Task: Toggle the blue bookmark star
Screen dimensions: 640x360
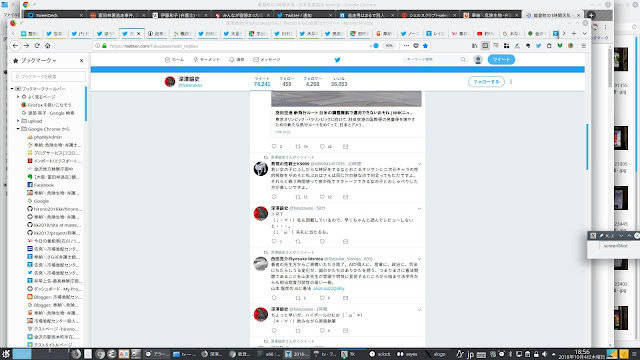Action: pyautogui.click(x=425, y=46)
